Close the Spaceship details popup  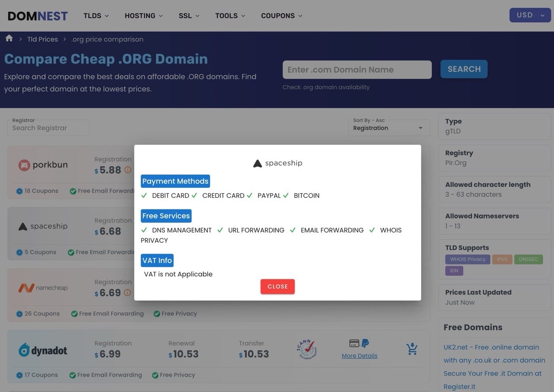[277, 286]
